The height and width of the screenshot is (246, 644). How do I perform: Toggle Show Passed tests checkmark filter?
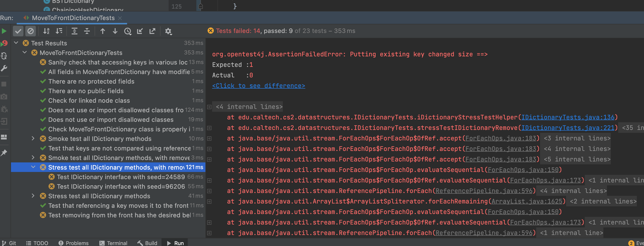(x=18, y=31)
